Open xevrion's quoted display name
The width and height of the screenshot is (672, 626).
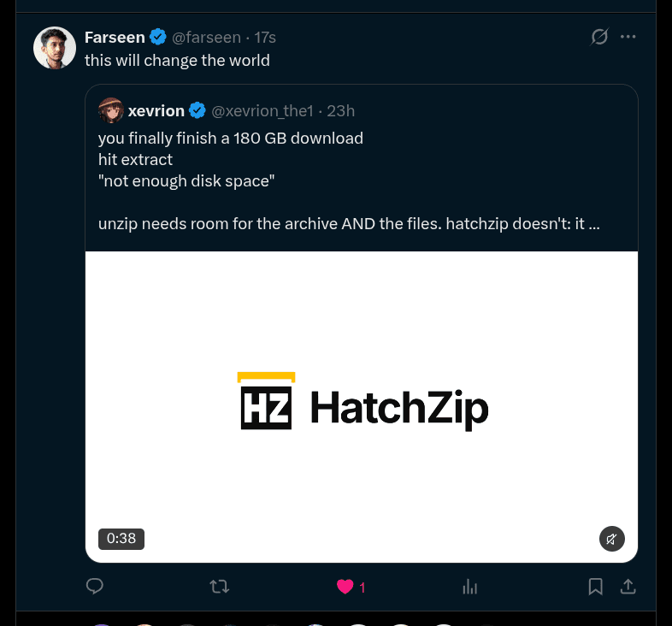click(x=156, y=111)
